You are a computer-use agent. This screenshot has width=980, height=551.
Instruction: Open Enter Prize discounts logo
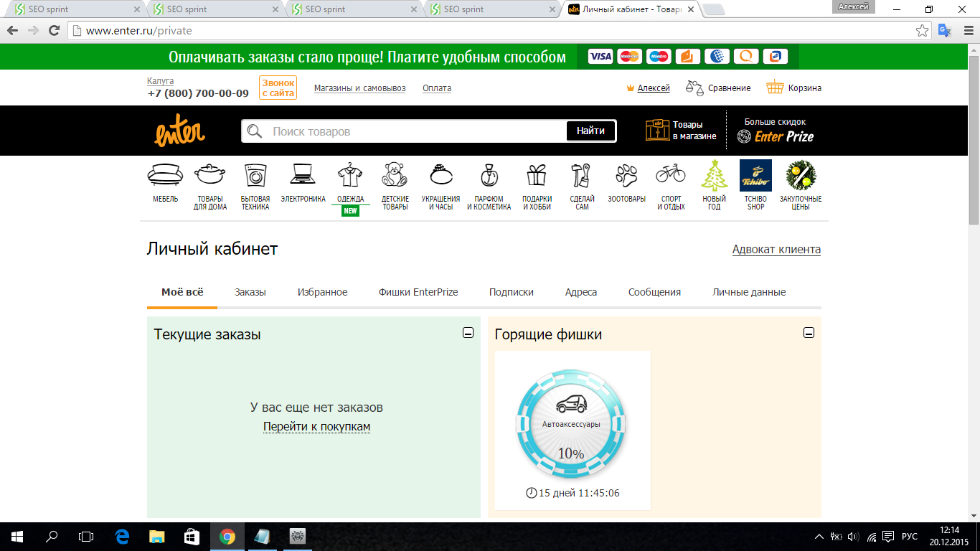click(x=776, y=136)
